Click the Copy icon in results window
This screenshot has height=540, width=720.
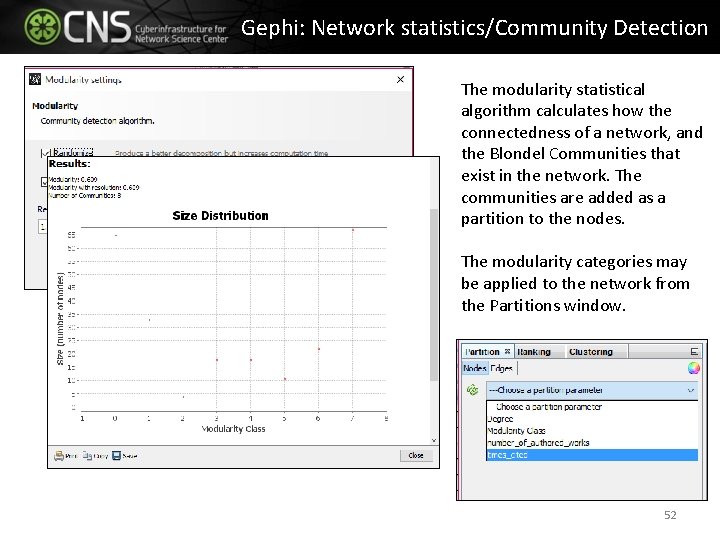[87, 456]
